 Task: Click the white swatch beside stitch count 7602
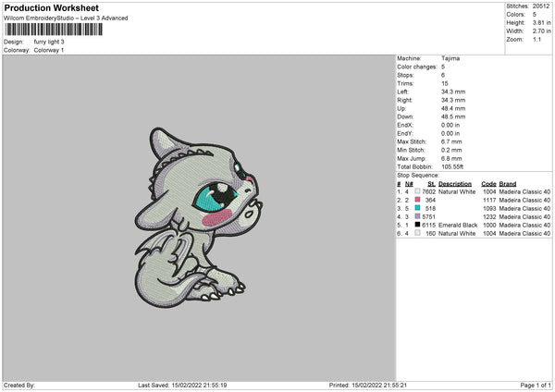pos(417,191)
